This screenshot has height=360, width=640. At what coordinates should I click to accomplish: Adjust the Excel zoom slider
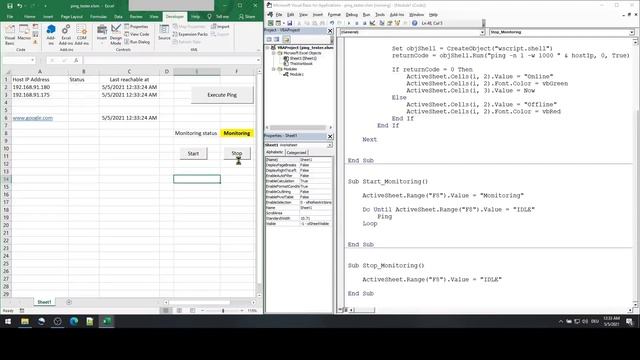pyautogui.click(x=223, y=311)
